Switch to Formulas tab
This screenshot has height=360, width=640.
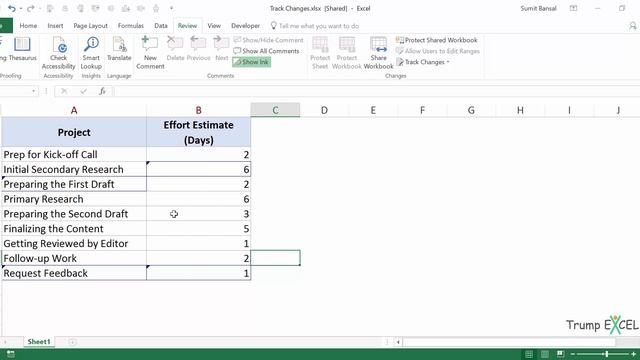[131, 26]
